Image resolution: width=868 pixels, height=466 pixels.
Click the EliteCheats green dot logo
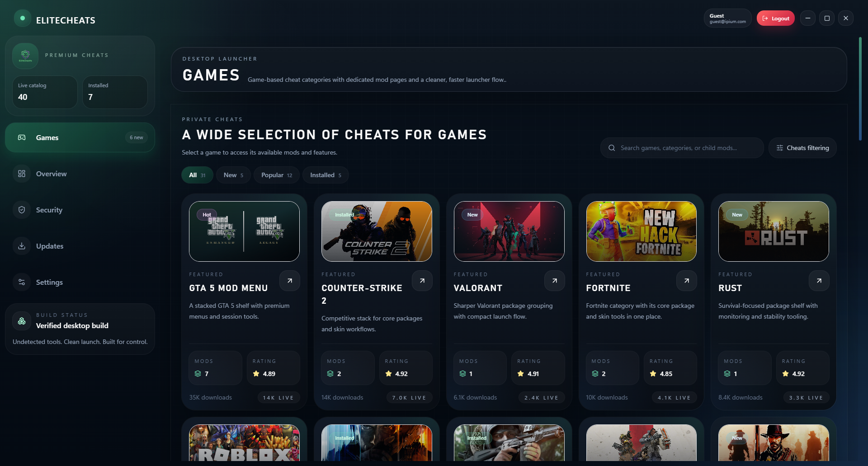[23, 19]
